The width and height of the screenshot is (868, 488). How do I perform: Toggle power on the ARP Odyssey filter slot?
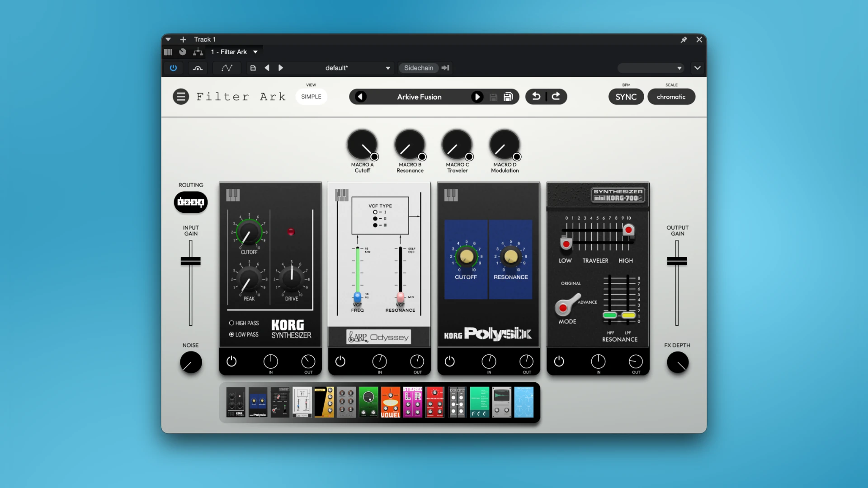(340, 361)
